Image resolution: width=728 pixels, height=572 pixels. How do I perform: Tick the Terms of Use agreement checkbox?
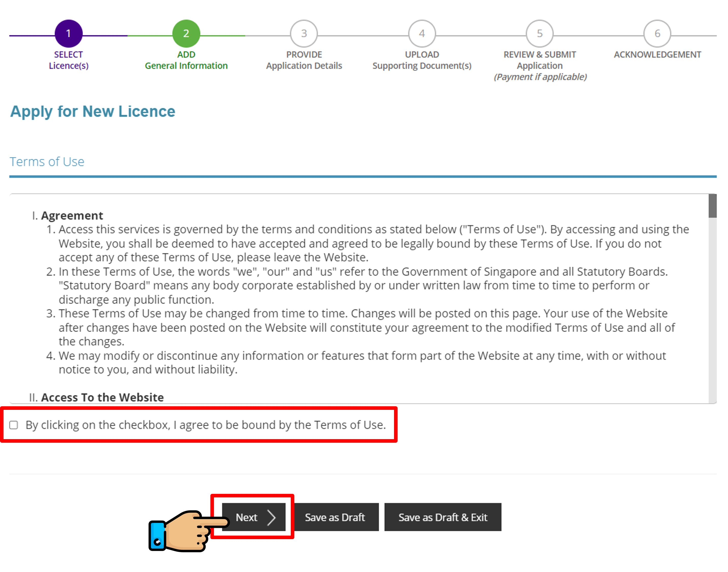[x=13, y=425]
